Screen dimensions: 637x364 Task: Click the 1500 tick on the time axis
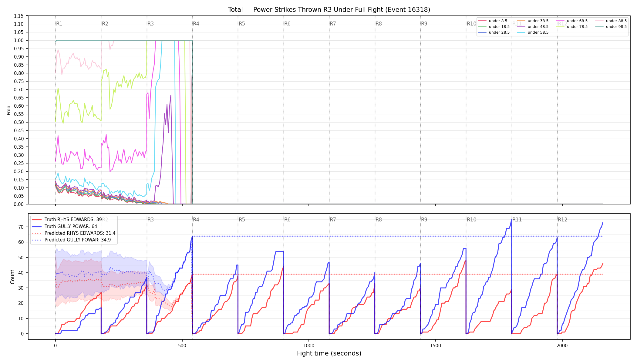click(436, 345)
